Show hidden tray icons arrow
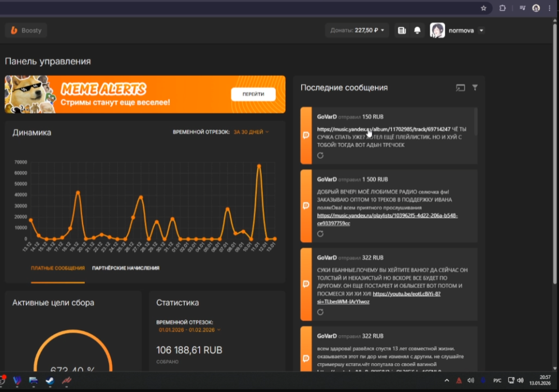 (447, 381)
